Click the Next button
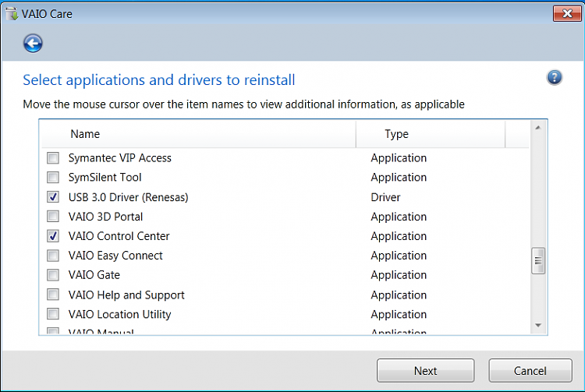This screenshot has height=392, width=585. click(x=426, y=371)
